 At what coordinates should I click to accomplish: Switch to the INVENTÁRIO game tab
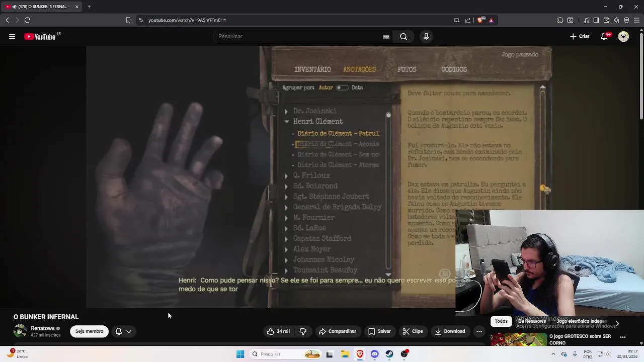[x=312, y=69]
